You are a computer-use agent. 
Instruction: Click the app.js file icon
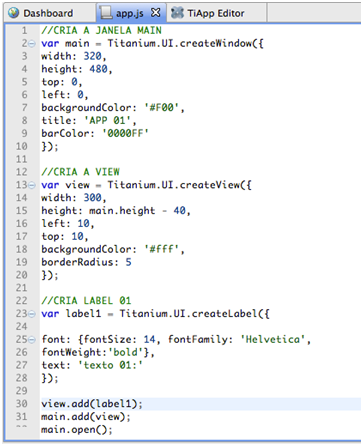coord(106,13)
